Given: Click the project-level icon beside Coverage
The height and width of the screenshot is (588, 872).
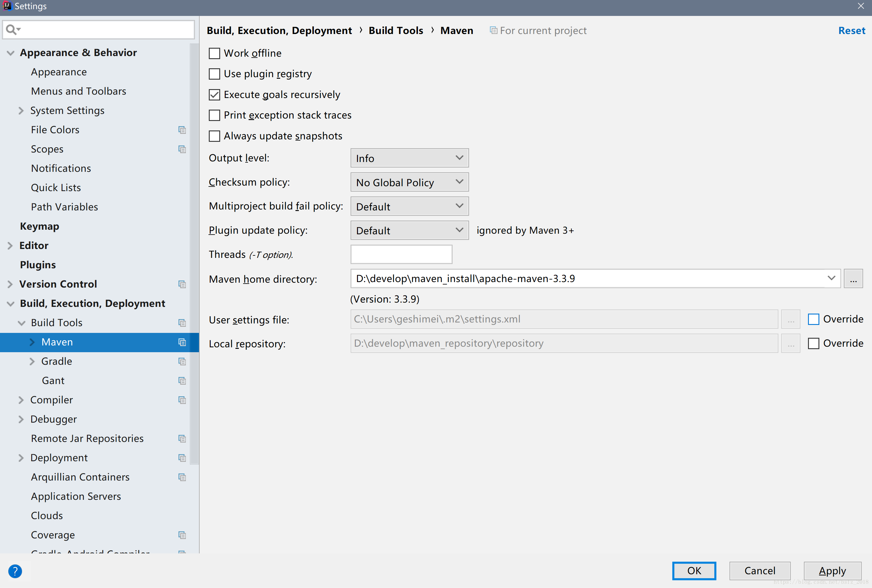Looking at the screenshot, I should tap(182, 535).
